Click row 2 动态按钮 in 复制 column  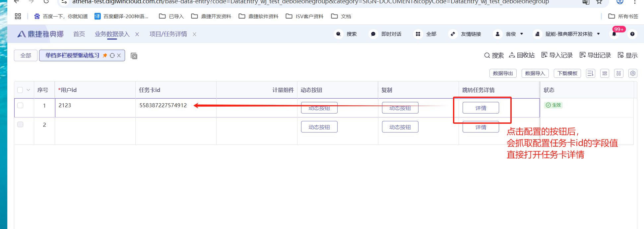click(400, 127)
